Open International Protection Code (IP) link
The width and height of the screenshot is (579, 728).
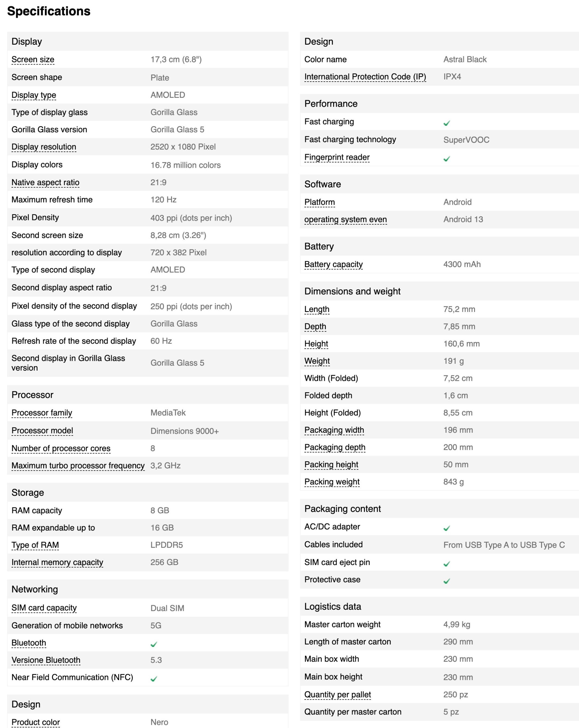pyautogui.click(x=365, y=77)
